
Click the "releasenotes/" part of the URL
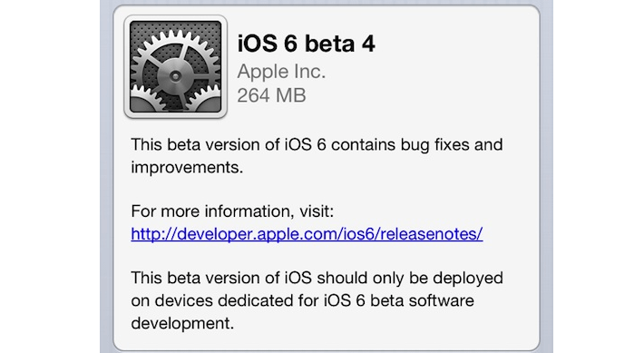[429, 234]
